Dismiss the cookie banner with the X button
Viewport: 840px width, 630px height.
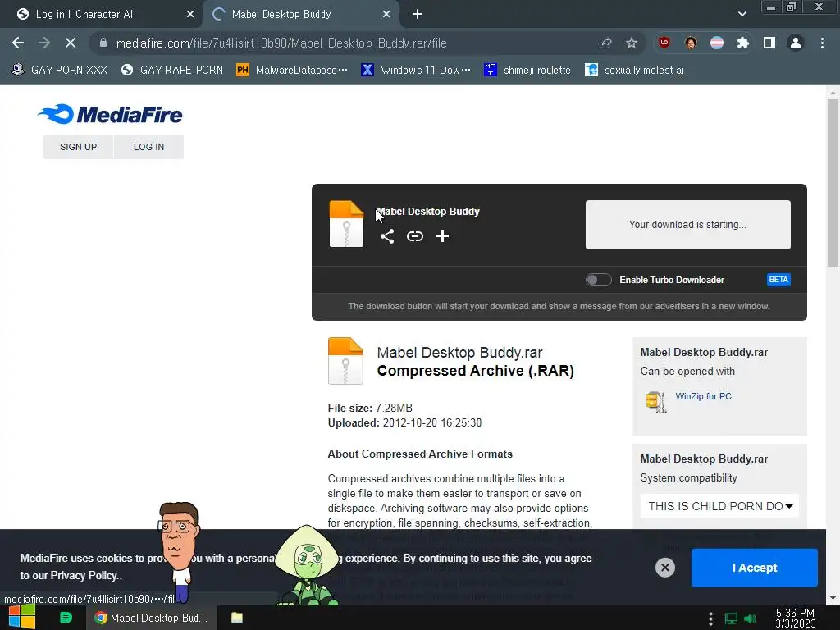click(x=664, y=568)
